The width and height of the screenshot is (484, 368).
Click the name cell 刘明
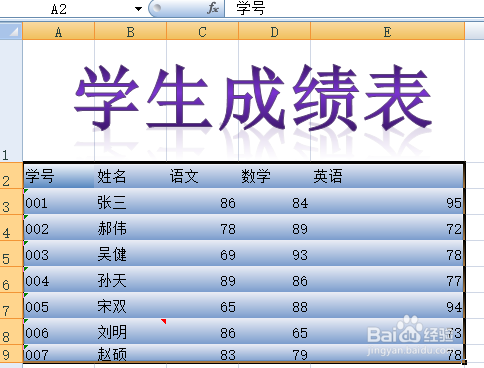131,332
